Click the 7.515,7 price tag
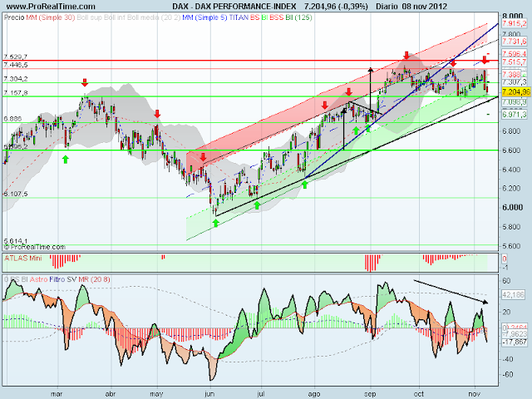532x399 pixels. click(x=515, y=62)
